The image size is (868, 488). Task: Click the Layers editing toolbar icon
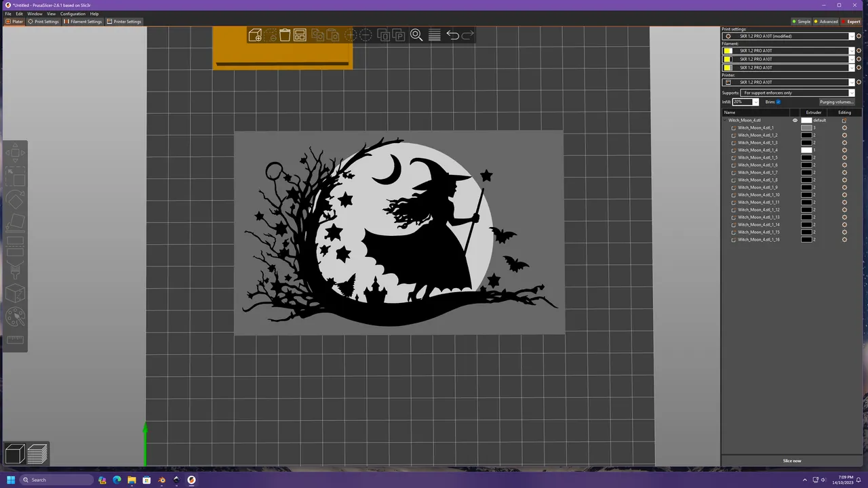[x=435, y=35]
